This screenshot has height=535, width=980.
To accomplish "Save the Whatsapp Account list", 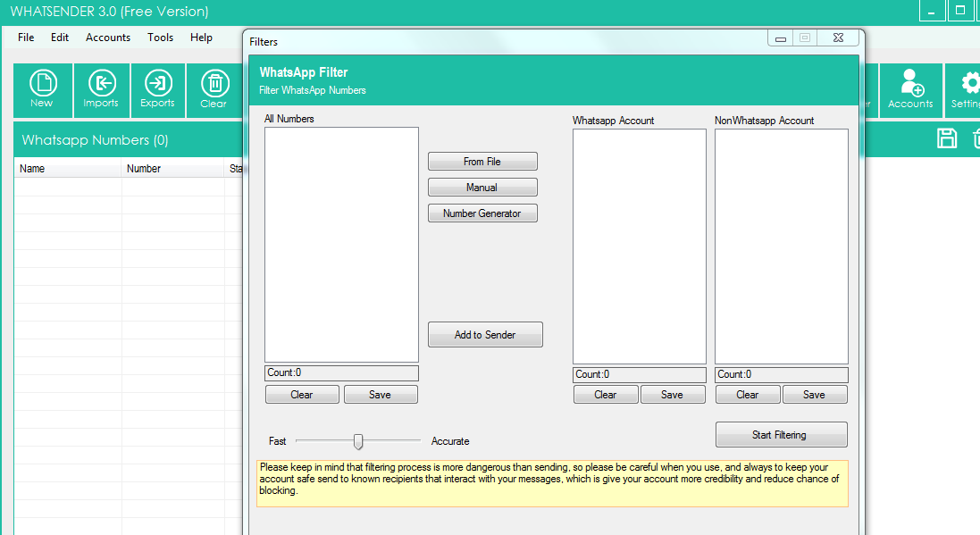I will [x=672, y=395].
